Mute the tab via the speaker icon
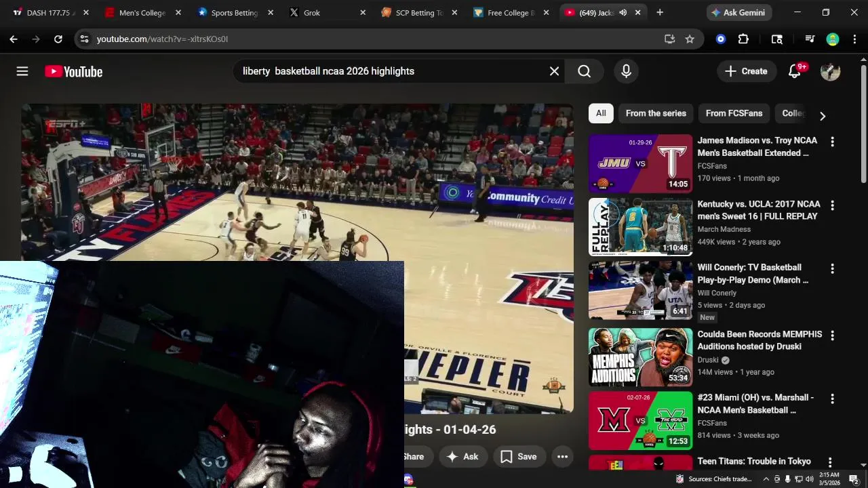This screenshot has height=488, width=868. pos(623,12)
